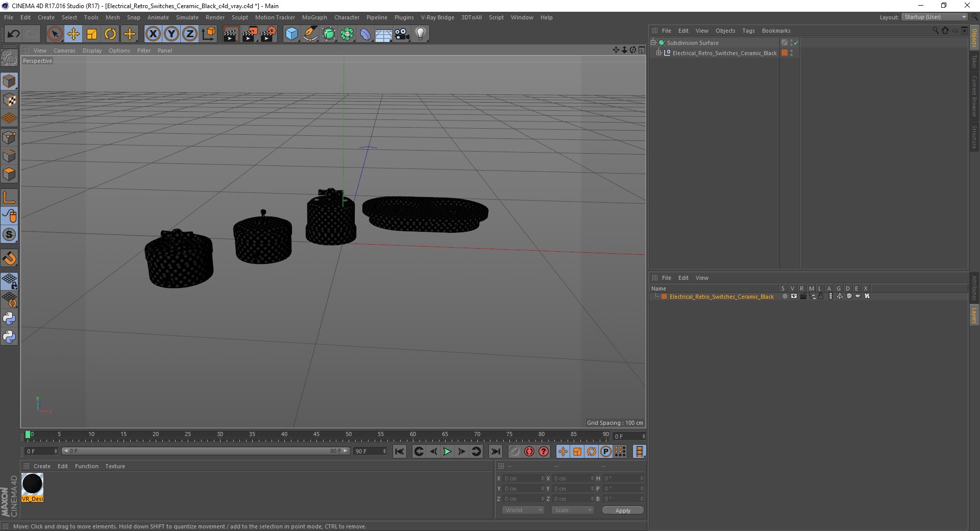Open the Layout dropdown Startup (User)
The image size is (980, 531).
935,17
